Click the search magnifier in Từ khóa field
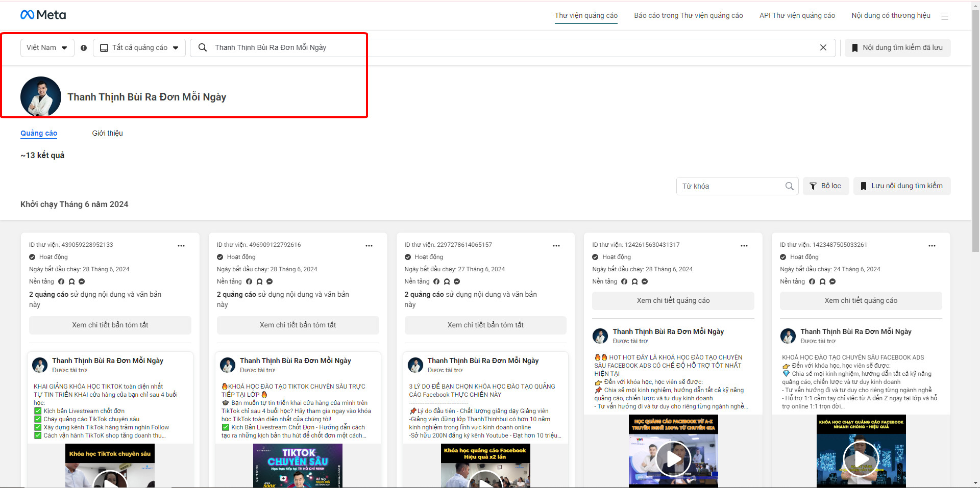Viewport: 980px width, 488px height. (789, 186)
